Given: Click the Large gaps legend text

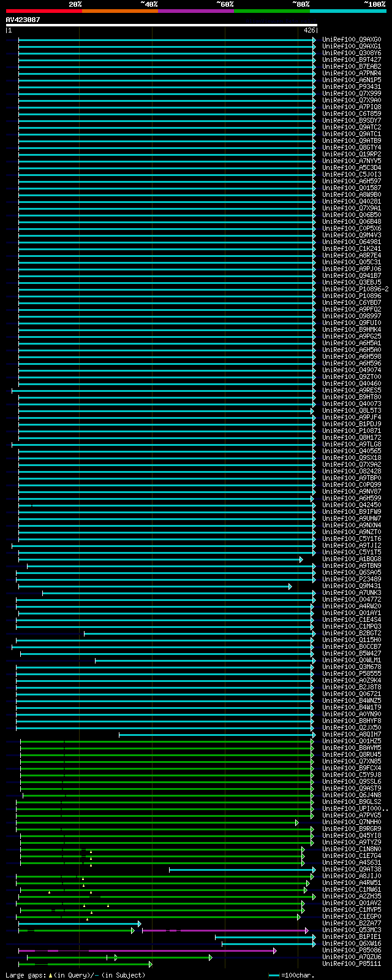Looking at the screenshot, I should (75, 975).
